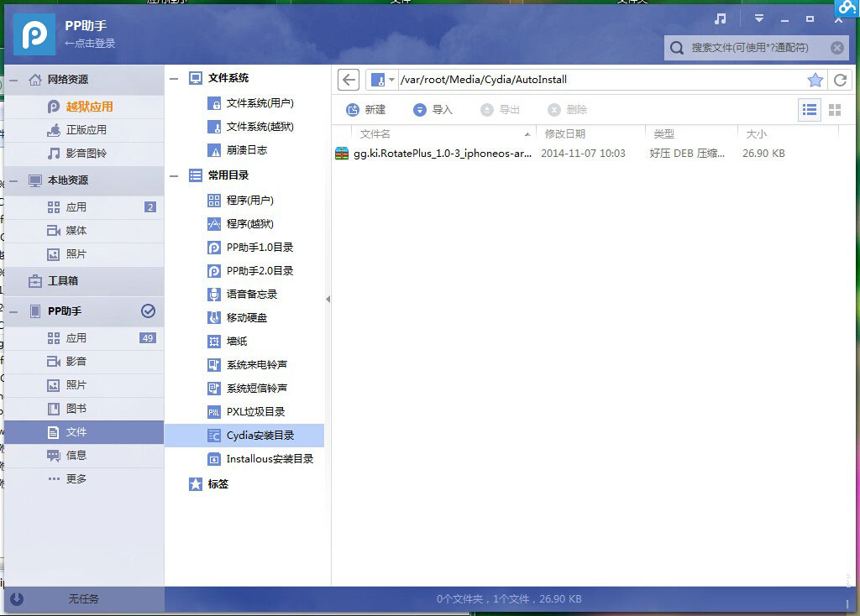Clear the search field with X icon
860x616 pixels.
pos(837,48)
